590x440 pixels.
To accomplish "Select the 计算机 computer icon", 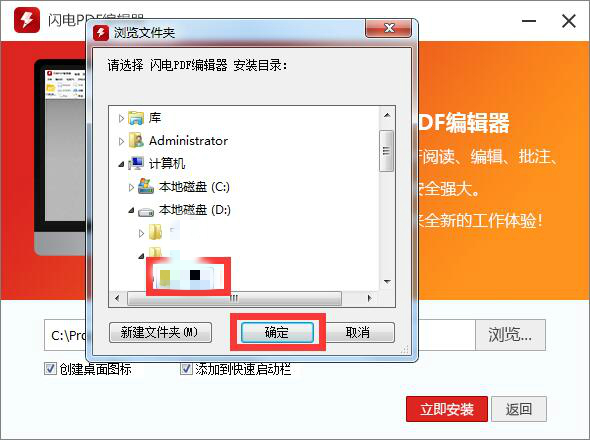I will tap(136, 163).
